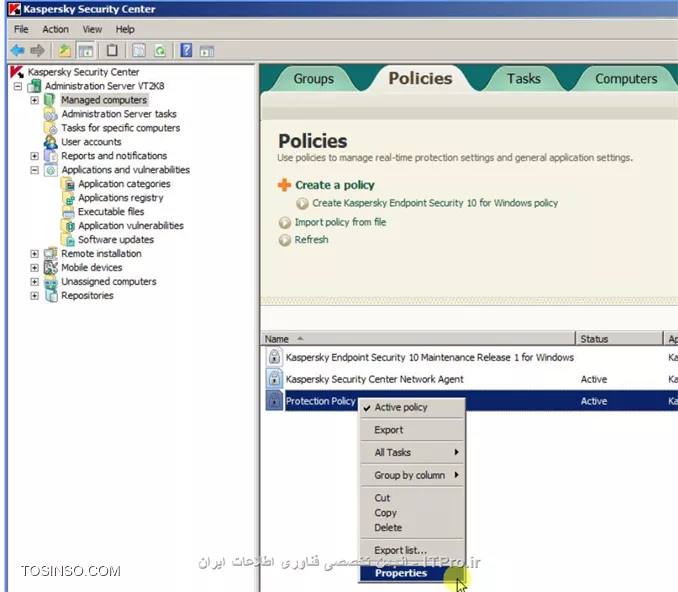
Task: Click the User accounts icon
Action: pos(51,142)
